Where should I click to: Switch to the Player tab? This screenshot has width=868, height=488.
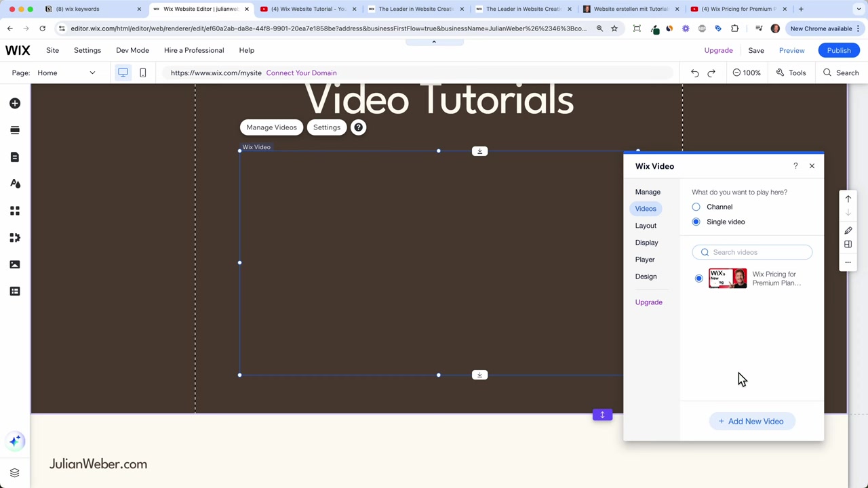pos(645,260)
